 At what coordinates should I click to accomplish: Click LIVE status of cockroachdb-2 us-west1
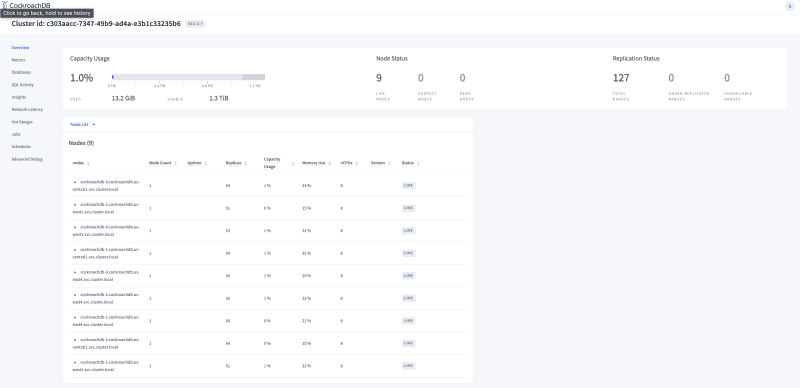[x=408, y=208]
